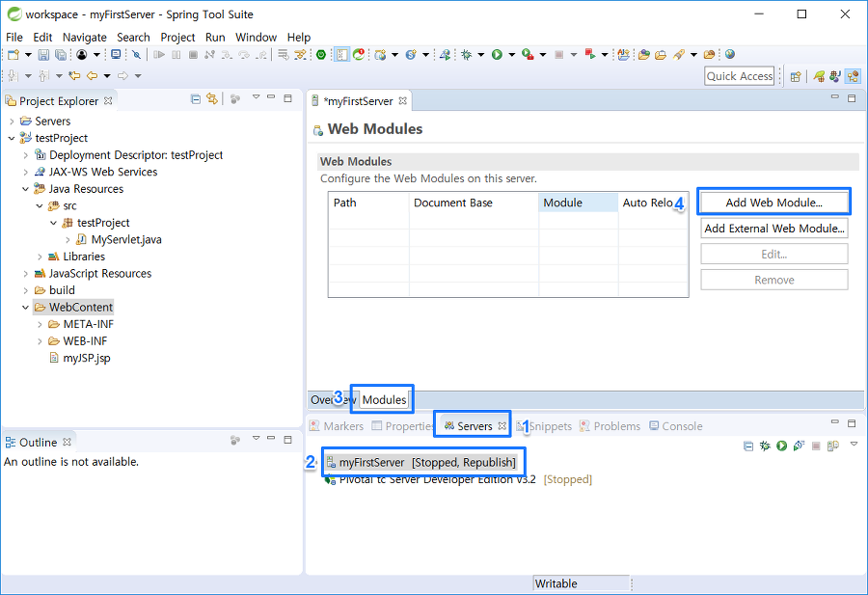868x595 pixels.
Task: Click the Debug bug icon in main toolbar
Action: [x=467, y=54]
